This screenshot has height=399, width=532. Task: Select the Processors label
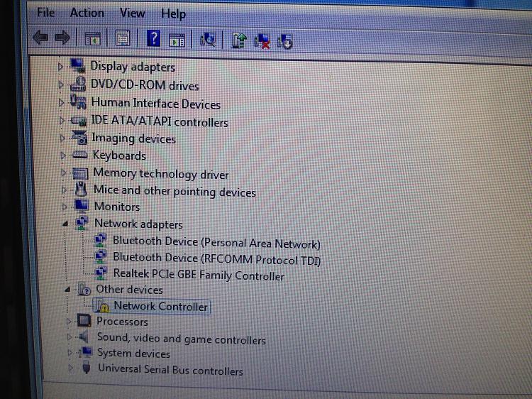pyautogui.click(x=122, y=321)
